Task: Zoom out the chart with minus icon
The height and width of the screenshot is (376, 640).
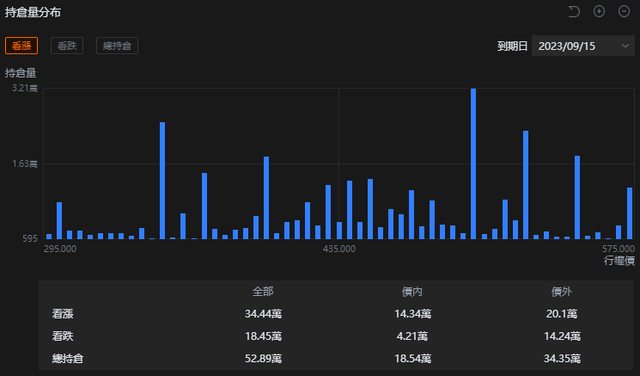Action: pyautogui.click(x=624, y=11)
